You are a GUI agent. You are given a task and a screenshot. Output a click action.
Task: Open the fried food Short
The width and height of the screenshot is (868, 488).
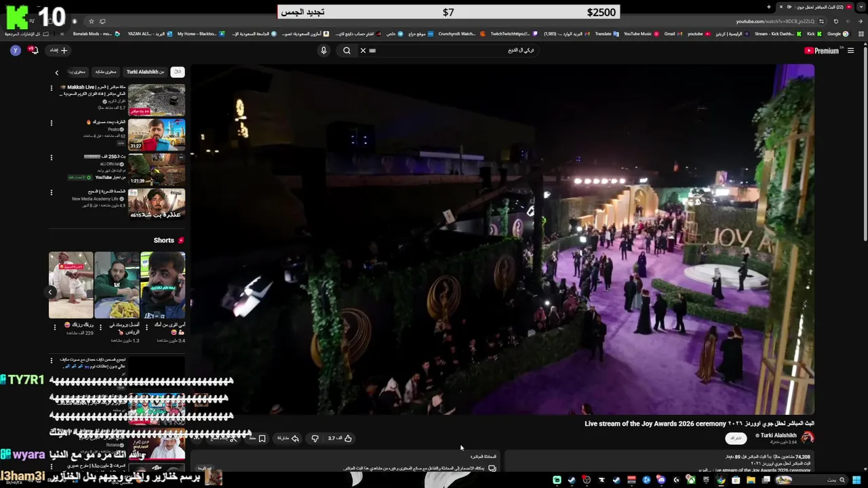(117, 285)
